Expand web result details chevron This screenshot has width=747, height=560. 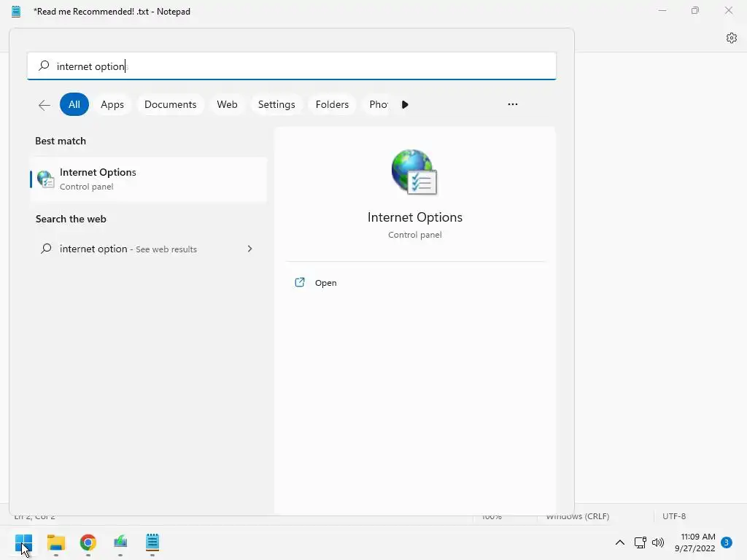[x=249, y=249]
